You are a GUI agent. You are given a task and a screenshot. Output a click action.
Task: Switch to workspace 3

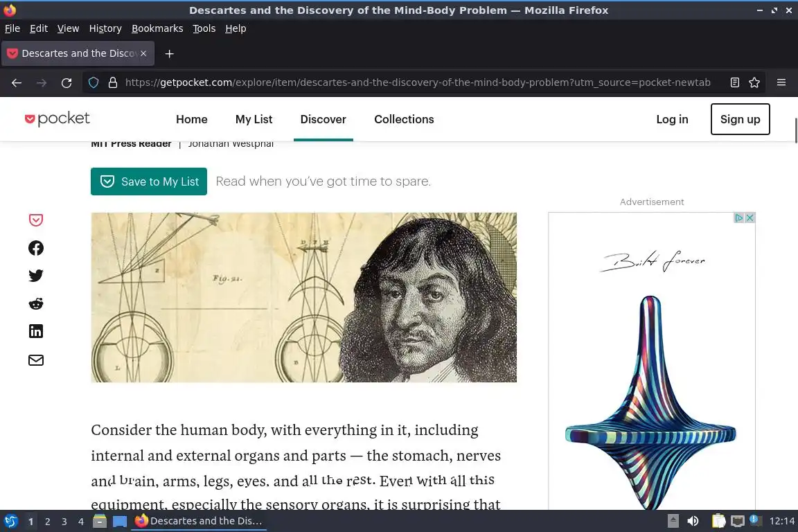click(64, 522)
